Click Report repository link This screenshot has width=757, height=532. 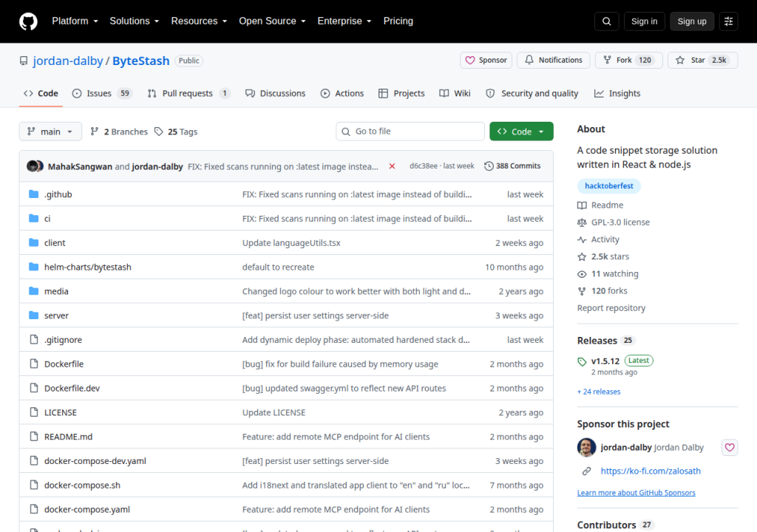[x=611, y=308]
